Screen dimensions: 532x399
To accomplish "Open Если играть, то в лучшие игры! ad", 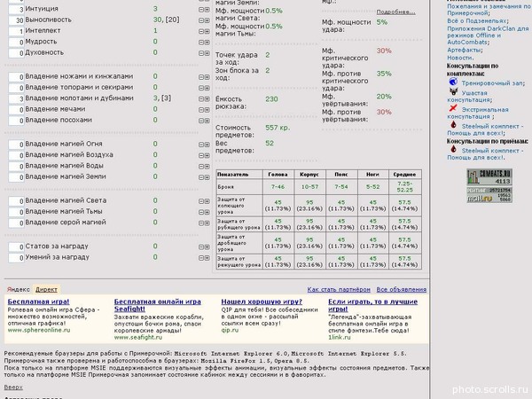I will tap(373, 305).
